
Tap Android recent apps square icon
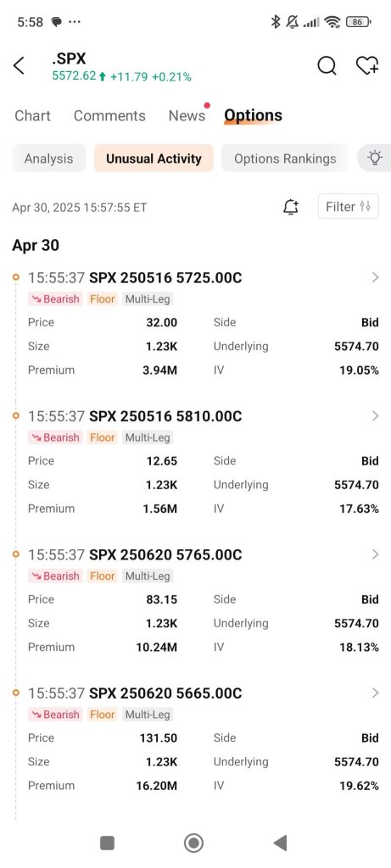[107, 843]
